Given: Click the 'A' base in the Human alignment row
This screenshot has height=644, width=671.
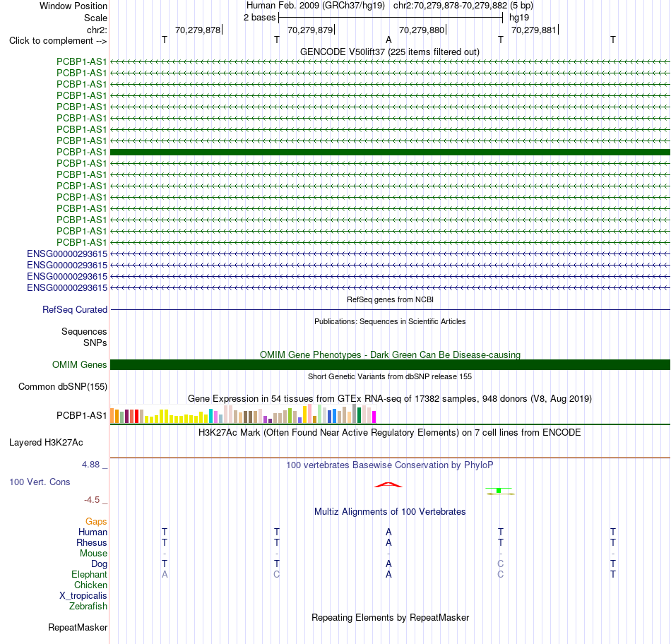Looking at the screenshot, I should pos(388,532).
